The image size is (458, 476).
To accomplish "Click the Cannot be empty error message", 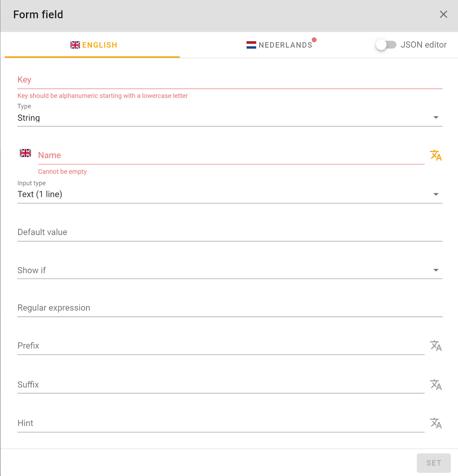I will coord(62,171).
